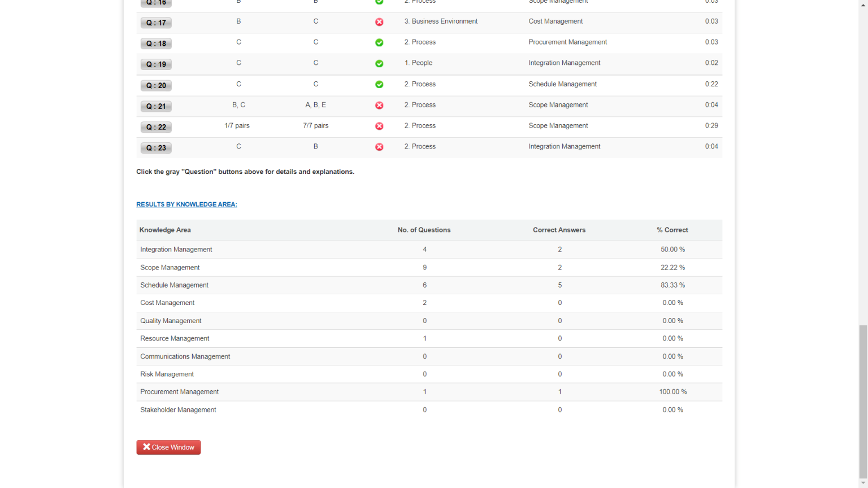Click the green check icon for Q:20
This screenshot has height=488, width=868.
pyautogui.click(x=379, y=85)
